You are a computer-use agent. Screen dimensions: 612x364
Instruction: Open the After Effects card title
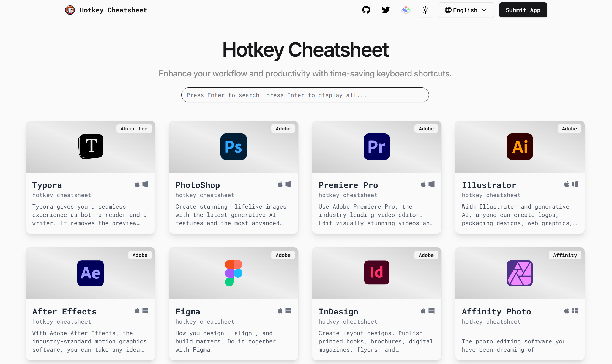[x=64, y=312]
